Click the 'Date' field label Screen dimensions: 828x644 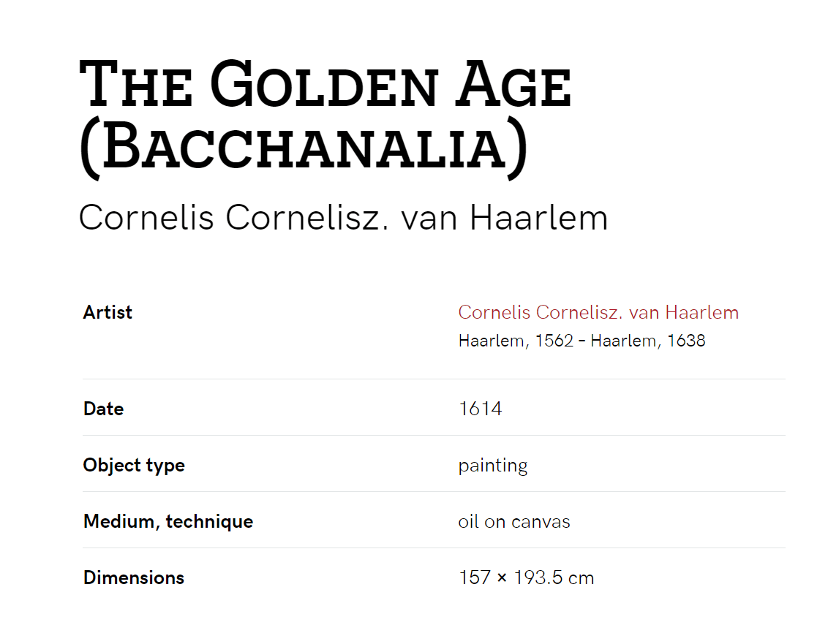[104, 409]
